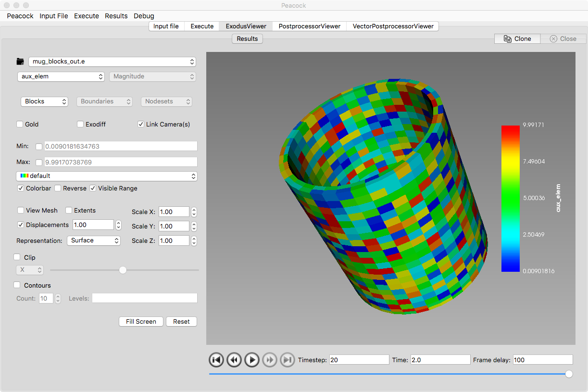The image size is (588, 392).
Task: Click the Scale Z stepper arrows
Action: coord(194,241)
